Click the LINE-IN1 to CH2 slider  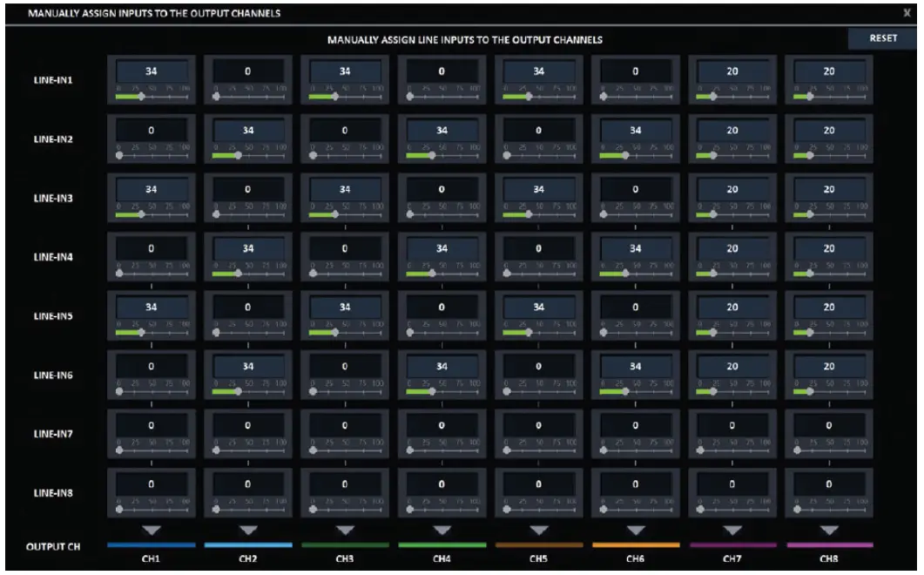point(248,96)
